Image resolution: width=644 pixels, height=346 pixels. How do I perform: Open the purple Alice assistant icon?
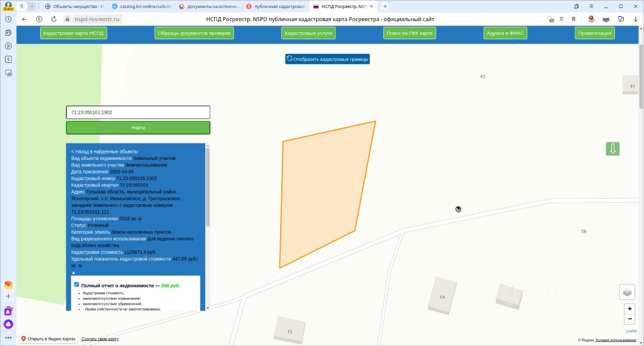tap(8, 324)
